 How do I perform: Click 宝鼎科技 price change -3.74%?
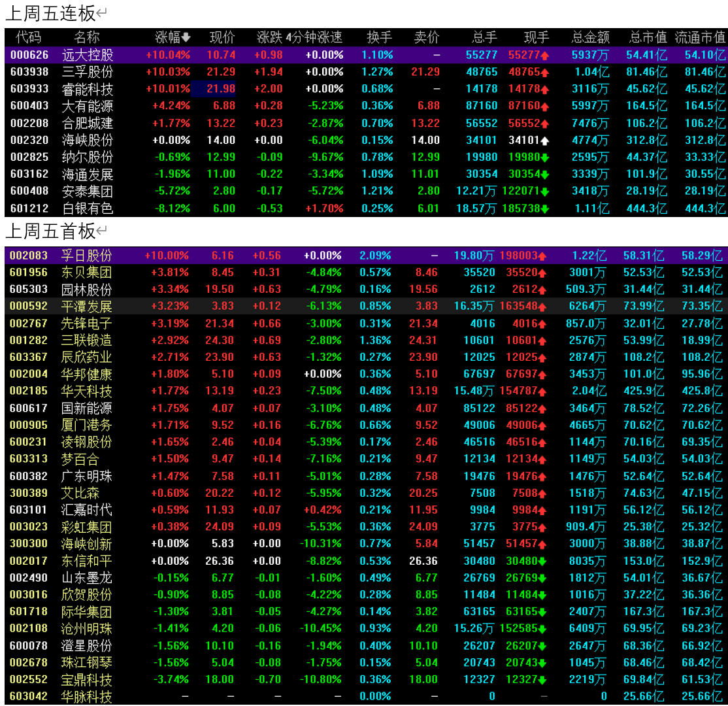(171, 680)
